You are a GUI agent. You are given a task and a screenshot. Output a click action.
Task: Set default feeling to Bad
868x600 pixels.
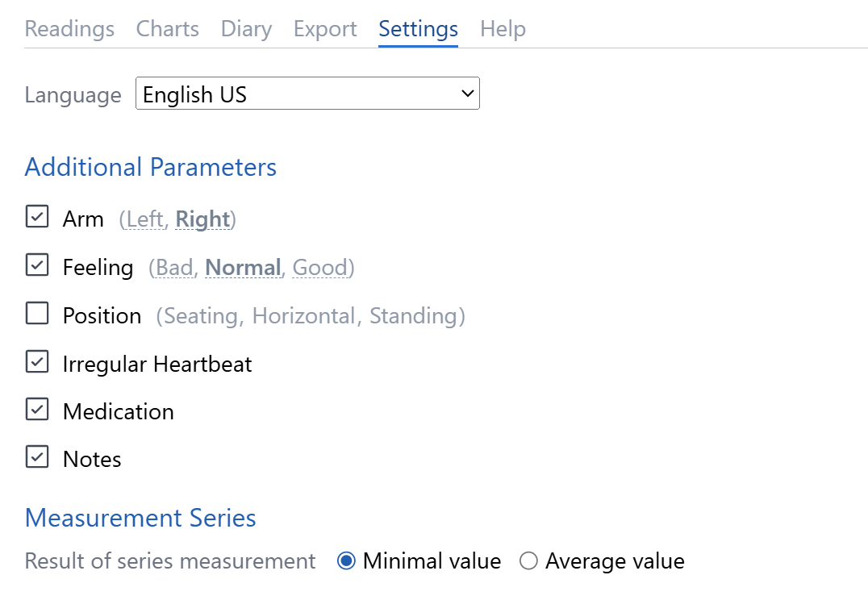(174, 268)
